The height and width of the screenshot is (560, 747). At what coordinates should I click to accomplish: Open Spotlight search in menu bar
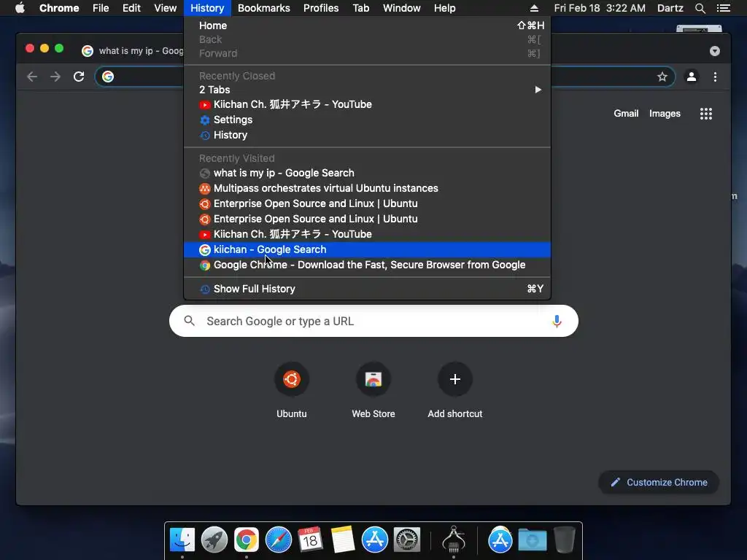coord(700,8)
